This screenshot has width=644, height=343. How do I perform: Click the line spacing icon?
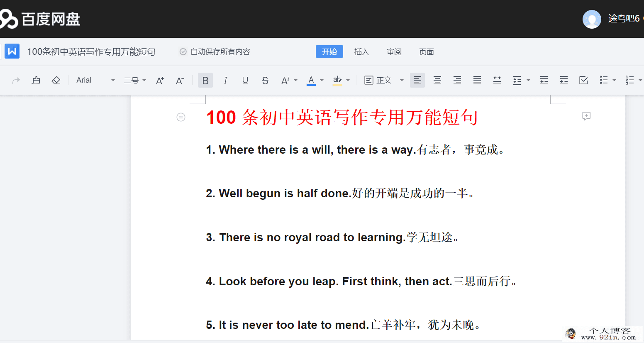517,81
